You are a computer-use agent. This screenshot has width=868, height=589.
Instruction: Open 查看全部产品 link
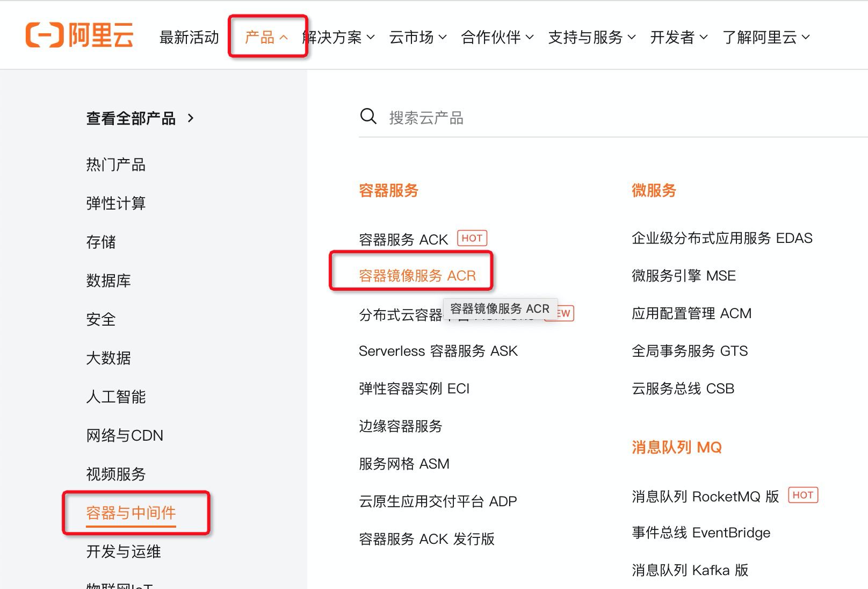pos(131,118)
